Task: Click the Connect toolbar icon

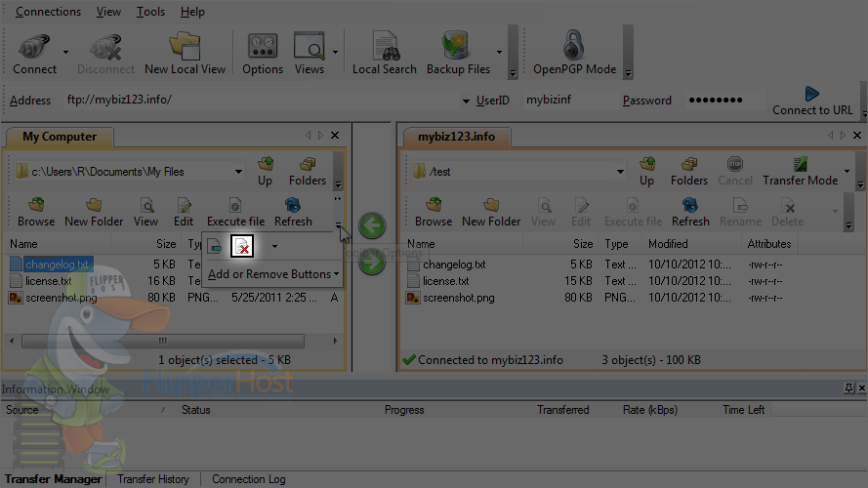Action: click(x=34, y=48)
